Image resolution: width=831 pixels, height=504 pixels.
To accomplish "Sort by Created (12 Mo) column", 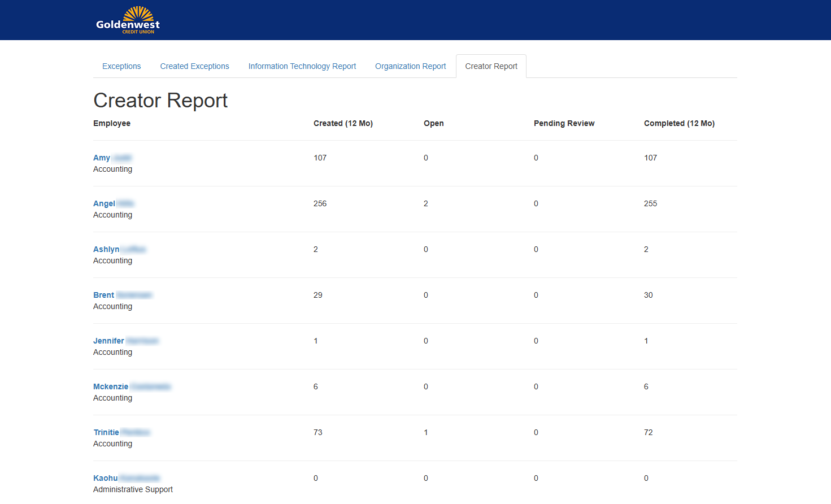I will [343, 123].
